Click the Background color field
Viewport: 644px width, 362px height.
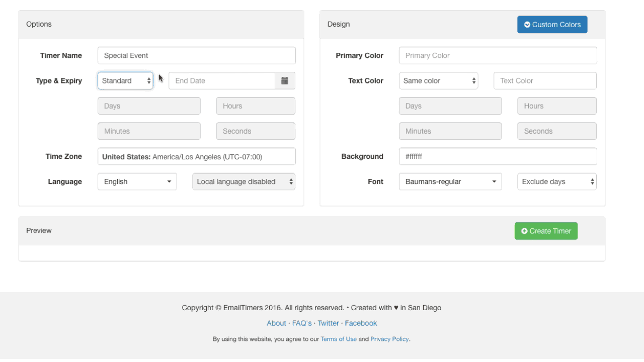(498, 156)
